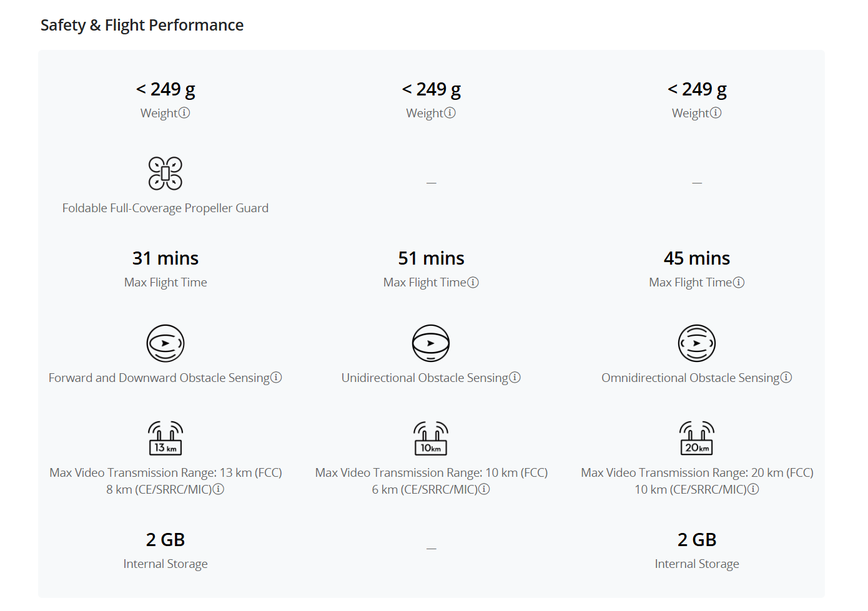Click the 20 km transmission range icon
Screen dimensions: 868x611
(x=697, y=438)
